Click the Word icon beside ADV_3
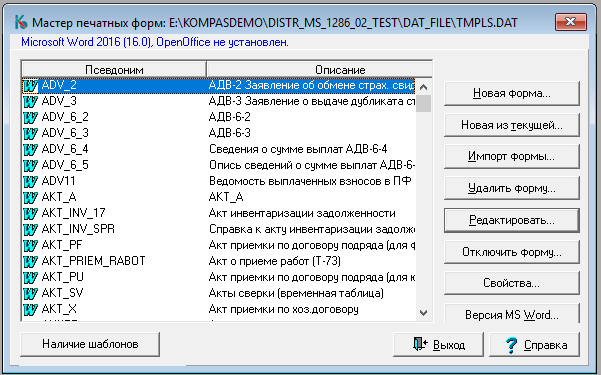Image resolution: width=601 pixels, height=375 pixels. click(x=30, y=101)
